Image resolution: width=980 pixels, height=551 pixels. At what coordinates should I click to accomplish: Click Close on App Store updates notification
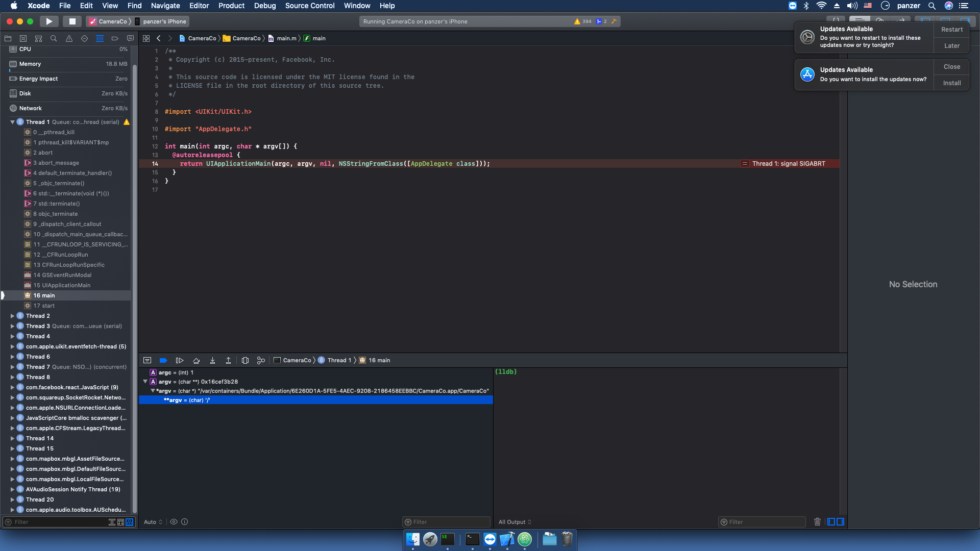952,67
